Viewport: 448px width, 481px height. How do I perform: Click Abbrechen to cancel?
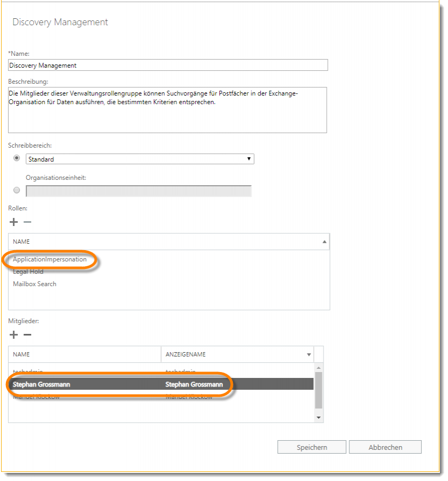(385, 447)
